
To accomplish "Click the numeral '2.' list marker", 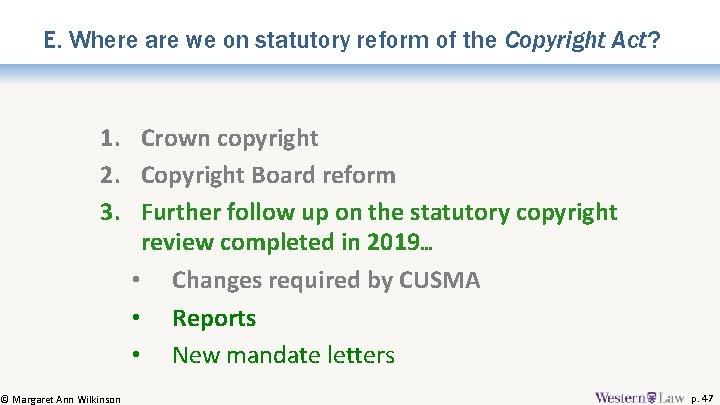I will pyautogui.click(x=110, y=175).
